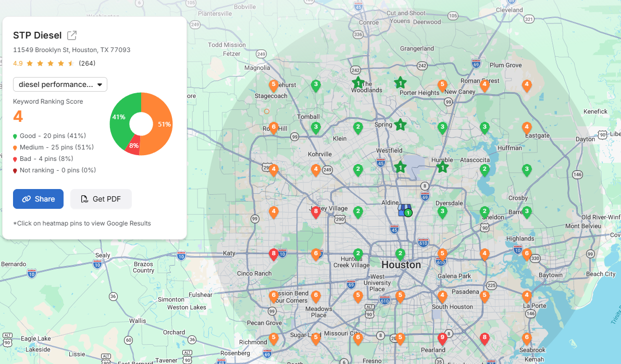This screenshot has width=621, height=364.
Task: Click the STP Diesel business title
Action: click(37, 35)
